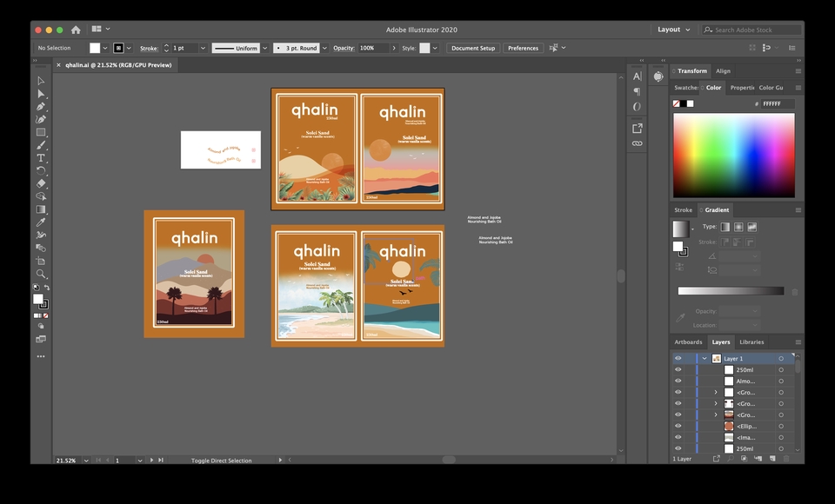Screen dimensions: 835x504
Task: Click the Home icon in top bar
Action: (x=76, y=30)
